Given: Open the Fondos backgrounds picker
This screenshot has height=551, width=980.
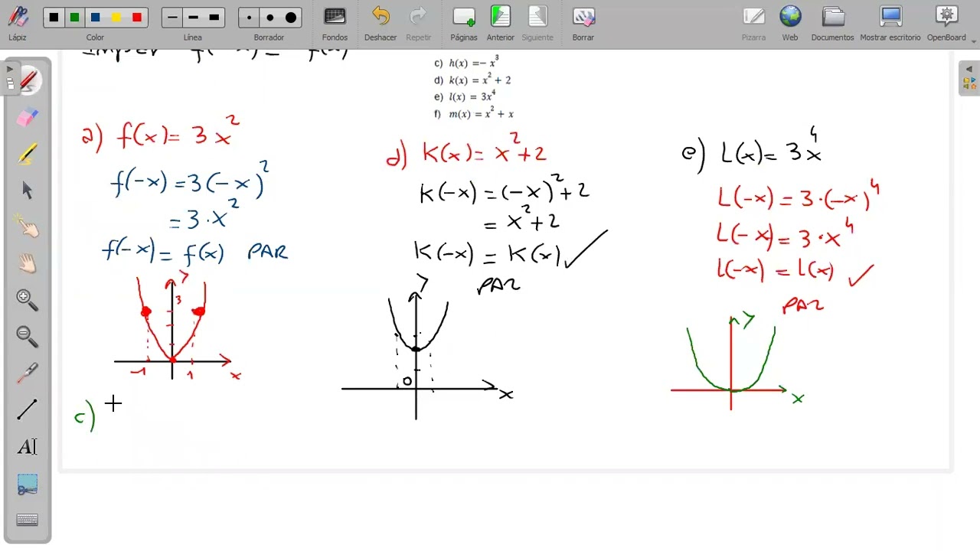Looking at the screenshot, I should coord(335,24).
